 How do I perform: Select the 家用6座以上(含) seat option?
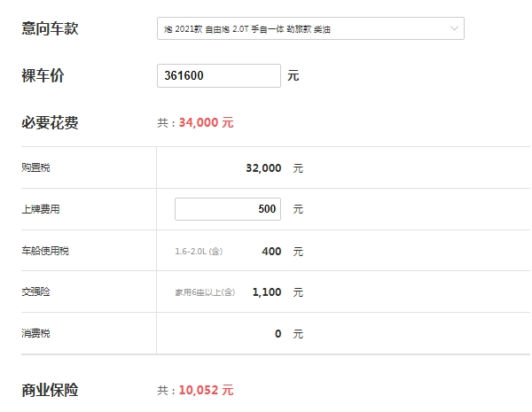click(205, 292)
